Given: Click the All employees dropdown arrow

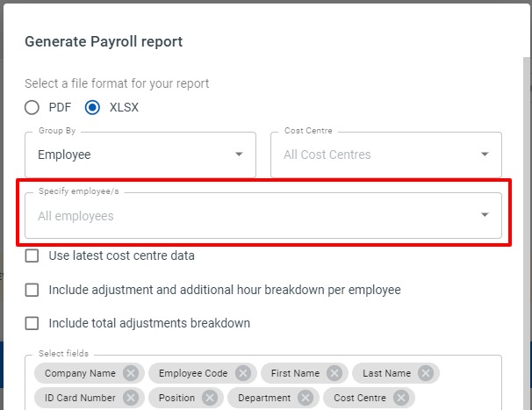Looking at the screenshot, I should pyautogui.click(x=485, y=214).
